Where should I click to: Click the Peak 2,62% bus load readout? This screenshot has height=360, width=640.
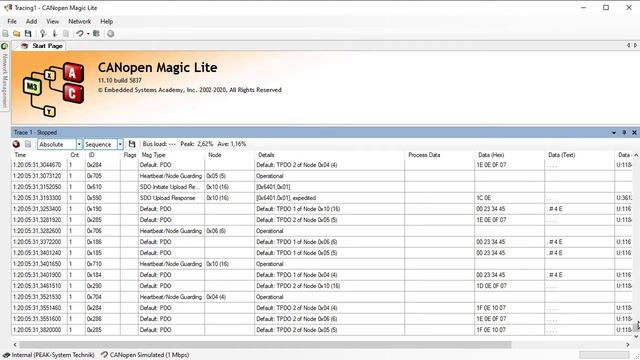coord(197,144)
